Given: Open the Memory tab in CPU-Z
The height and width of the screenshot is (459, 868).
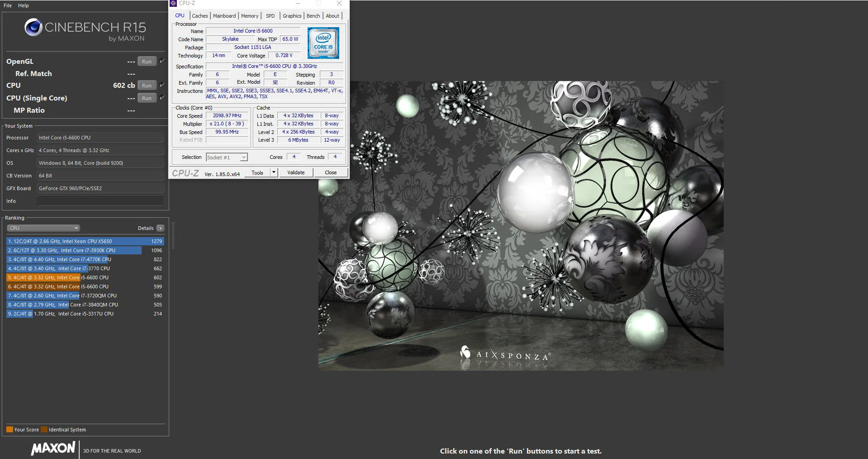Looking at the screenshot, I should click(x=250, y=16).
